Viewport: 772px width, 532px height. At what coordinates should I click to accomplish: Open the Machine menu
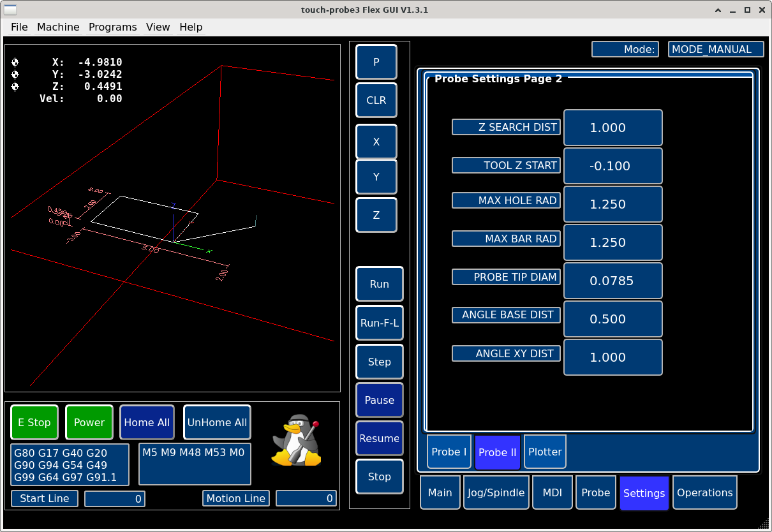(x=58, y=27)
